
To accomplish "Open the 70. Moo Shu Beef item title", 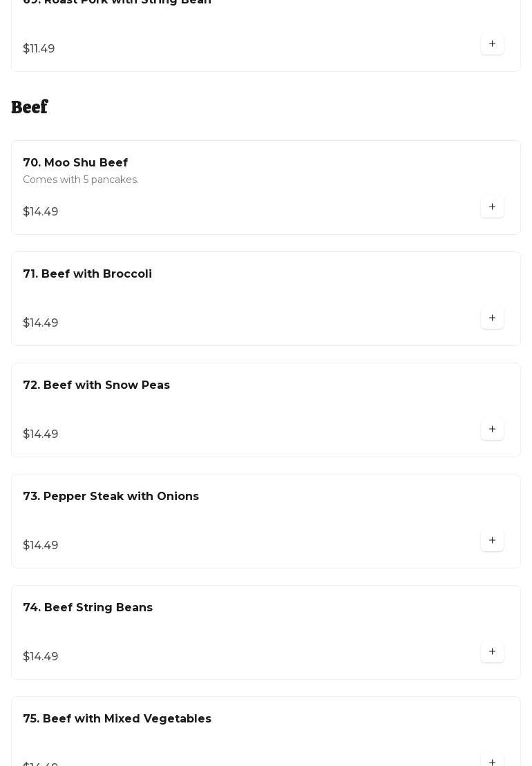I will (75, 163).
